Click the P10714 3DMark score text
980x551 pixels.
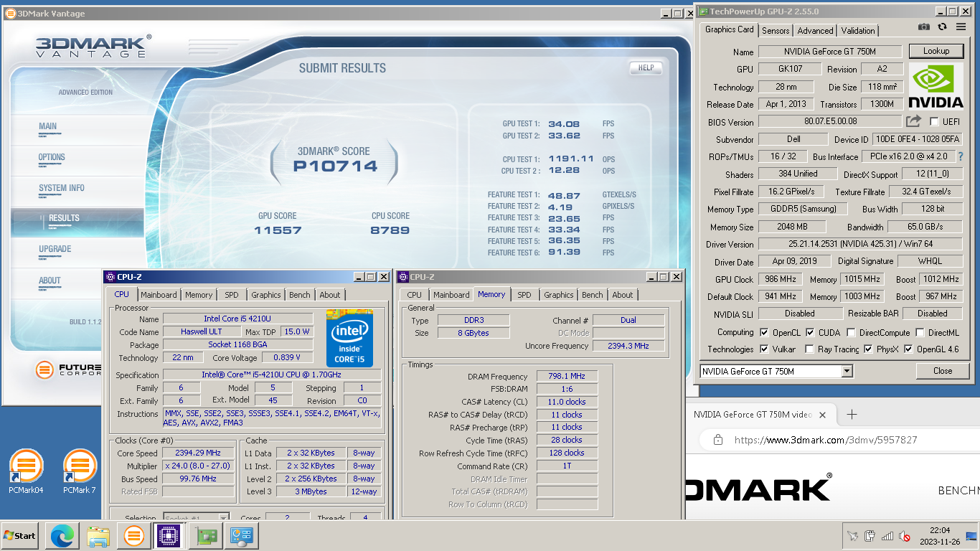pyautogui.click(x=335, y=166)
